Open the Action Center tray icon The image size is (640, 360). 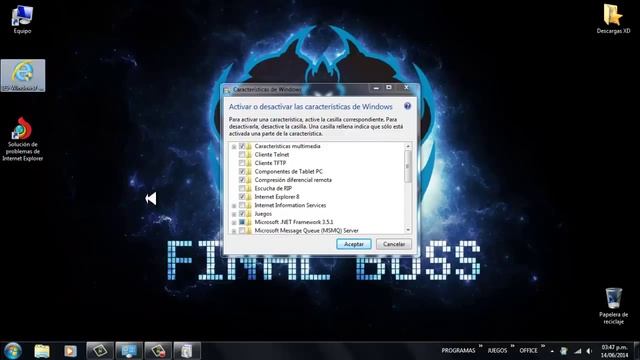coord(564,351)
